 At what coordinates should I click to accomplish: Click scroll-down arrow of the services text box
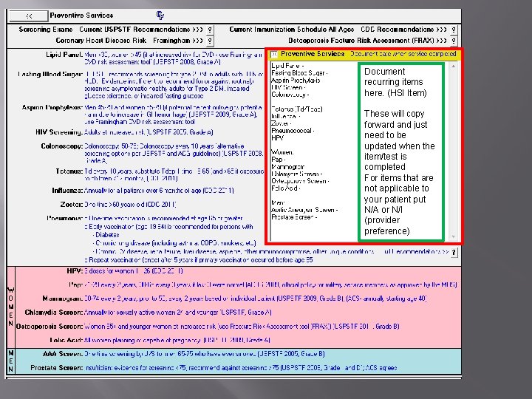point(453,236)
